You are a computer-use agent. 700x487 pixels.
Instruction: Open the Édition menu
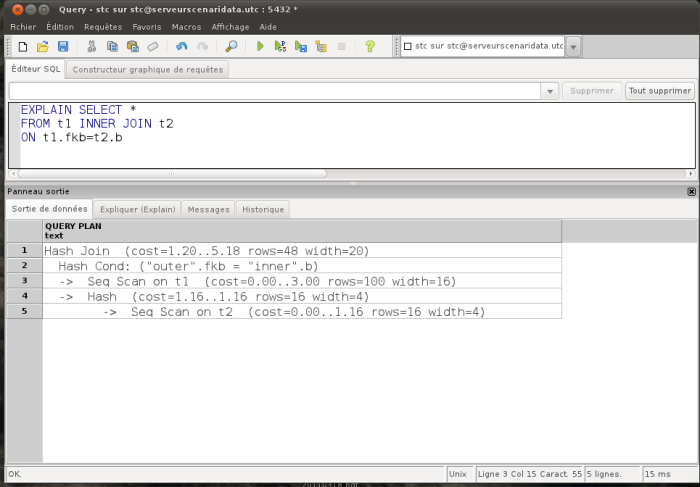(60, 27)
